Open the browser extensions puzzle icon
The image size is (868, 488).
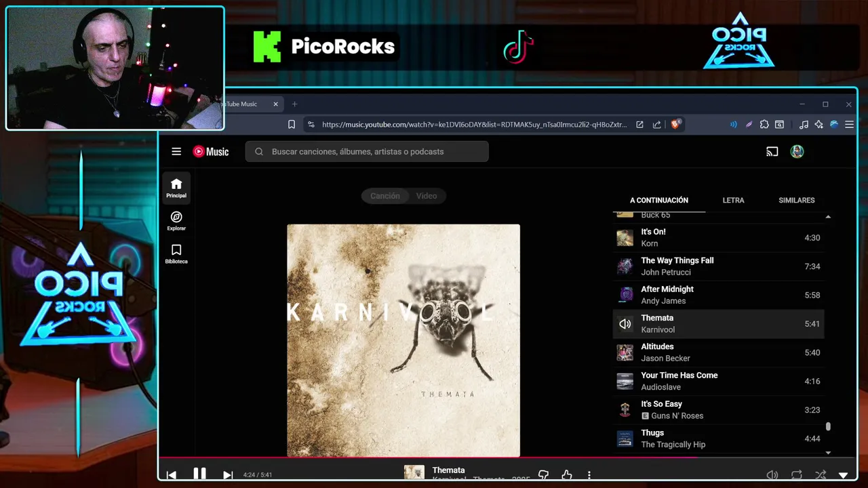click(x=764, y=125)
